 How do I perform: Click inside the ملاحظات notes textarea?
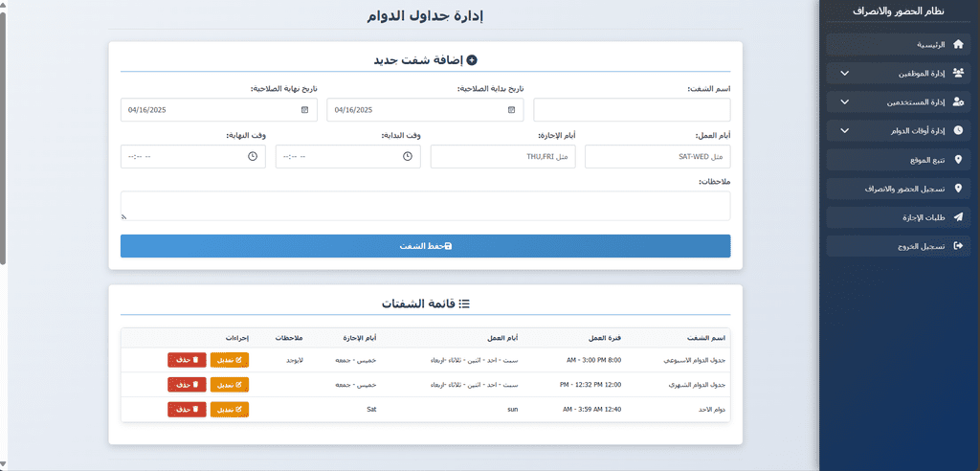pyautogui.click(x=425, y=206)
